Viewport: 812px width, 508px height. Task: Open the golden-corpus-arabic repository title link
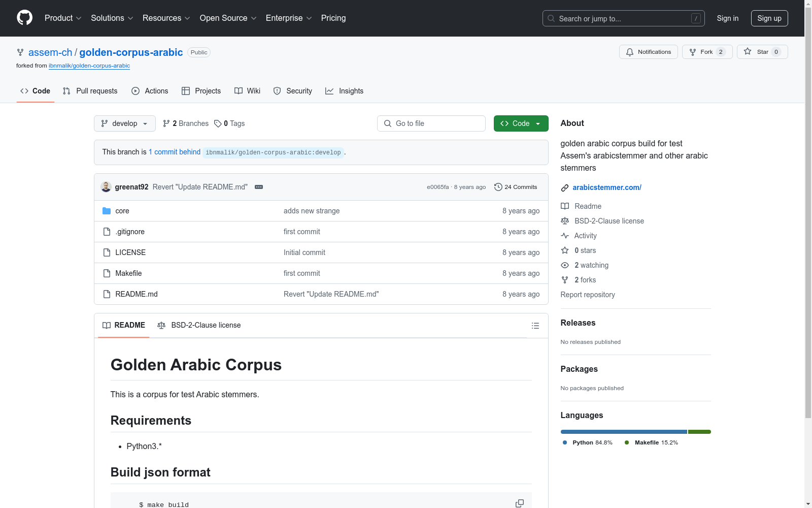131,52
